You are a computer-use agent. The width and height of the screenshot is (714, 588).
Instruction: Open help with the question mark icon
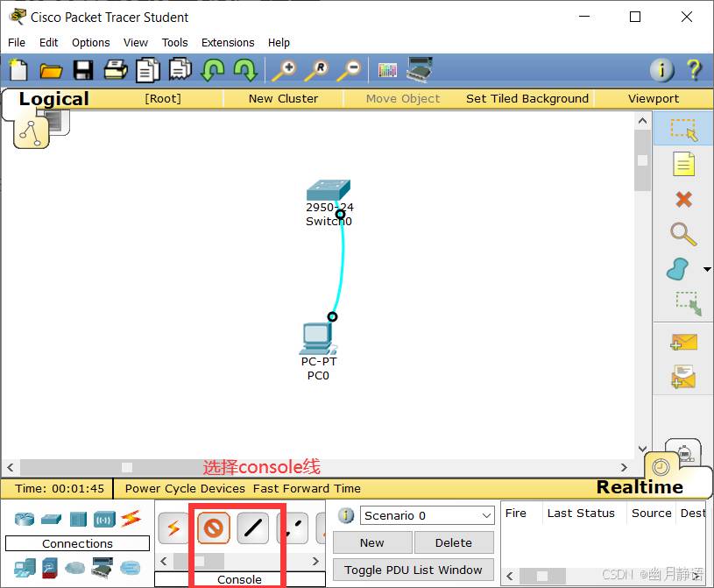point(694,70)
